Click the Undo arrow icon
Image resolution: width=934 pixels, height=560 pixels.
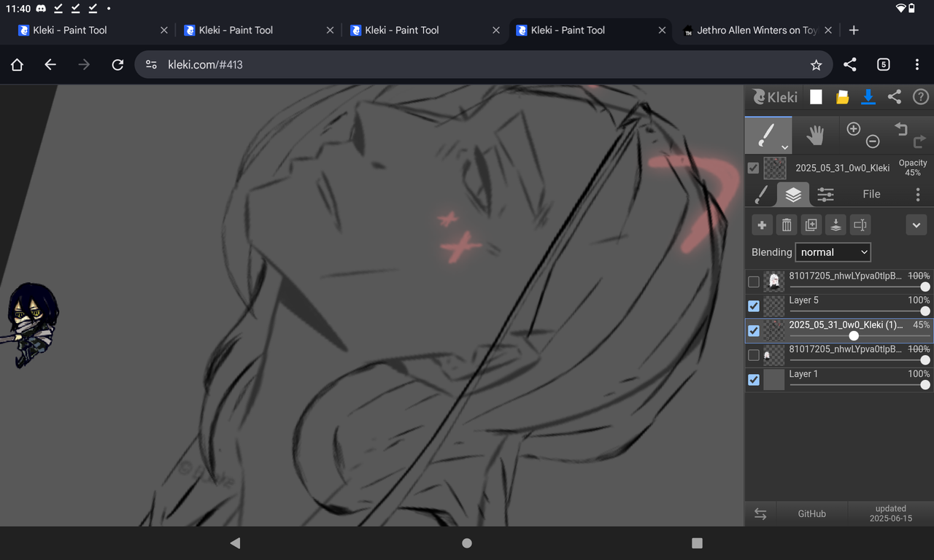(x=900, y=128)
